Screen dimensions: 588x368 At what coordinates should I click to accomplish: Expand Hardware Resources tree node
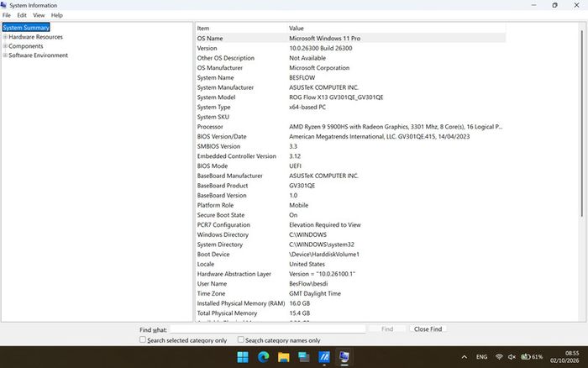tap(5, 37)
